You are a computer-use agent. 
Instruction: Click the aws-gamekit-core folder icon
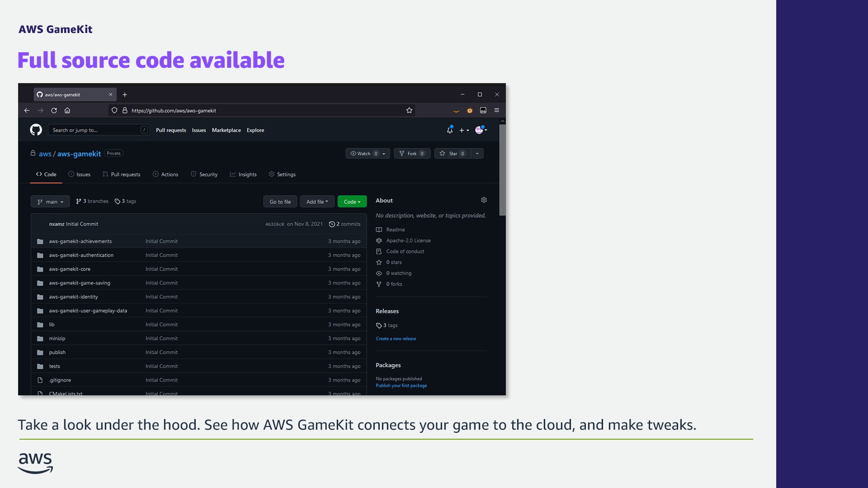[40, 269]
